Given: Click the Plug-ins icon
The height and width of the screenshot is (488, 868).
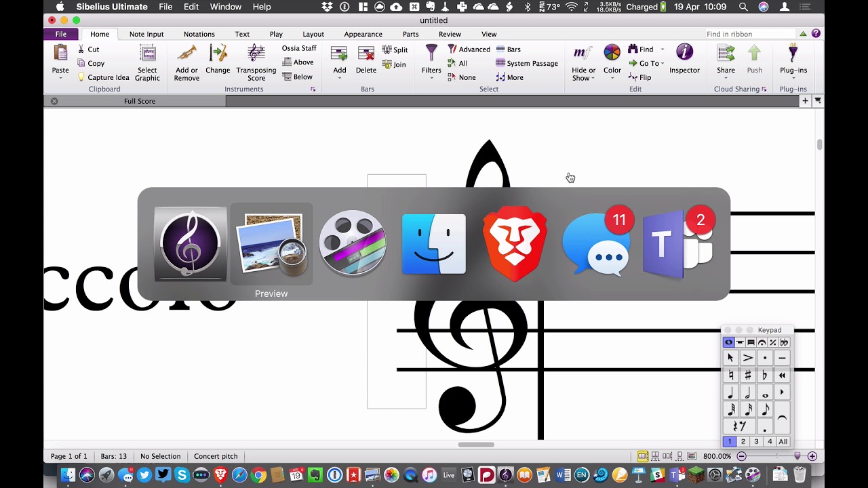Looking at the screenshot, I should 793,54.
